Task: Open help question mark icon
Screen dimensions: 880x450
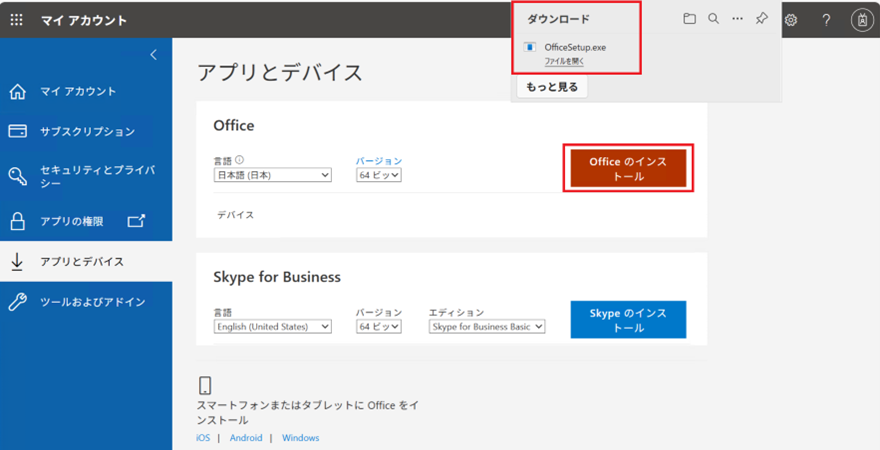Action: click(x=826, y=20)
